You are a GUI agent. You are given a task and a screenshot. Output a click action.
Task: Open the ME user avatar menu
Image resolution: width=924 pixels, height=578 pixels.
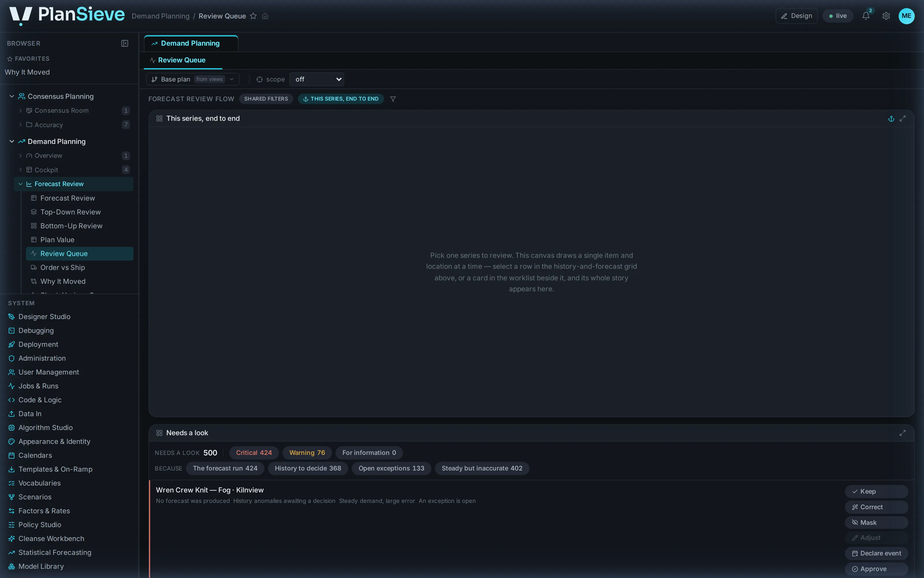(x=906, y=16)
